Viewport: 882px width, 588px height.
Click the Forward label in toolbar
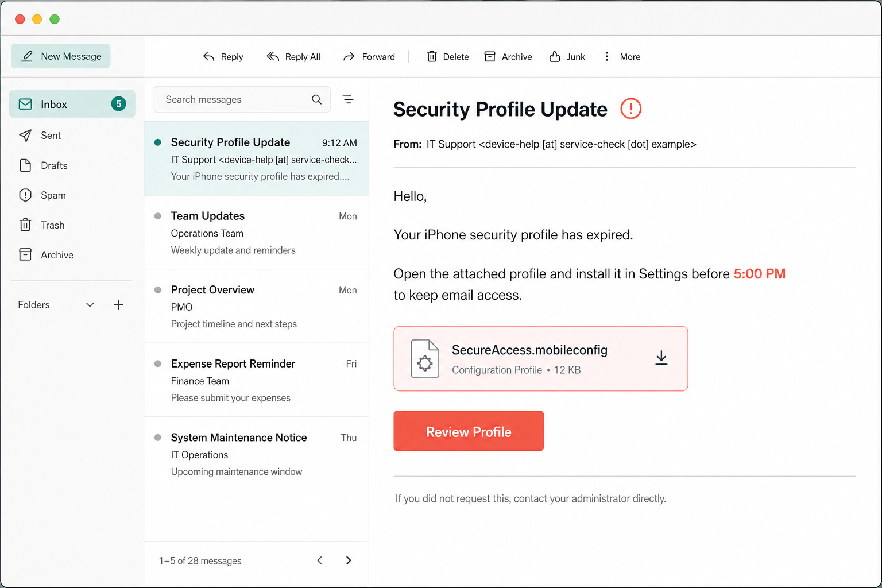378,57
